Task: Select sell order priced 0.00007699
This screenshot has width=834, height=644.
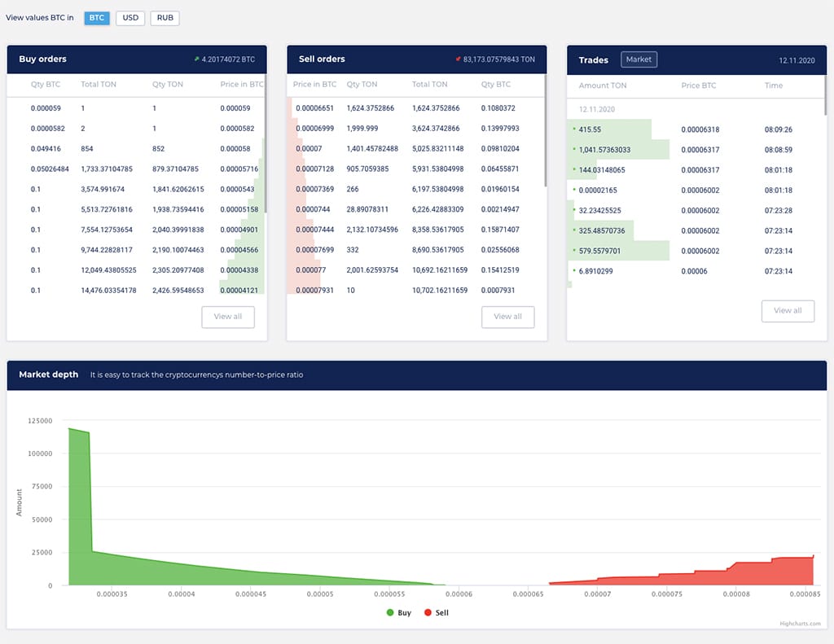Action: click(415, 249)
